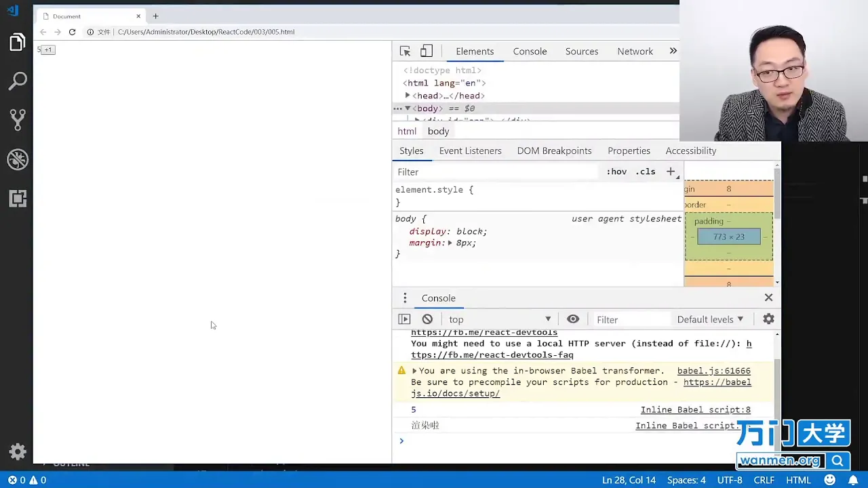The width and height of the screenshot is (868, 488).
Task: Focus the Styles Filter input
Action: 496,172
